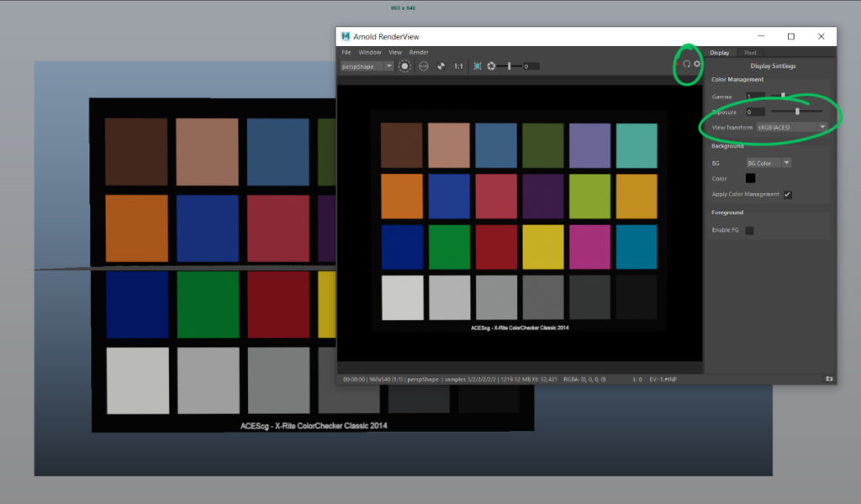Screen dimensions: 861x504
Task: Click the refresh render icon
Action: coord(686,64)
